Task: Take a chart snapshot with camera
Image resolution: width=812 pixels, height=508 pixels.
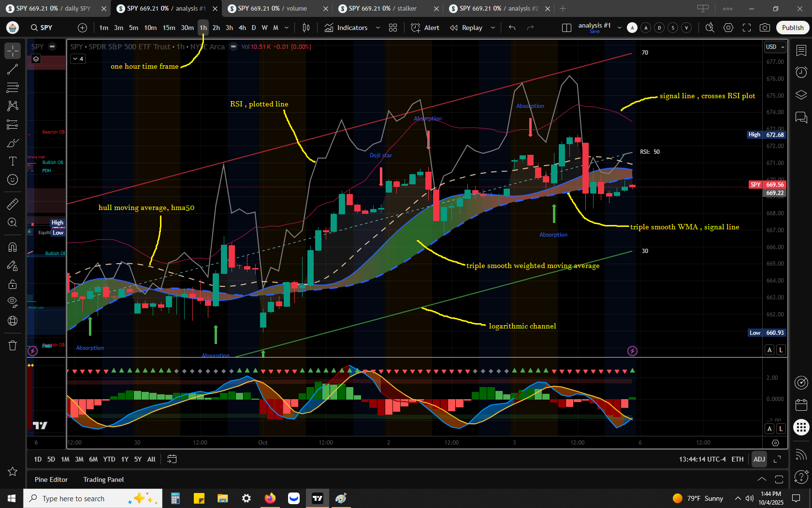Action: point(765,28)
